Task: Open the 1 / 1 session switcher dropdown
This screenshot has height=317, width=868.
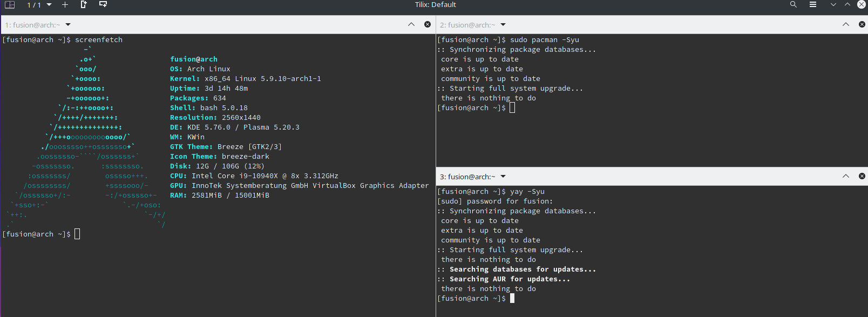Action: [39, 5]
